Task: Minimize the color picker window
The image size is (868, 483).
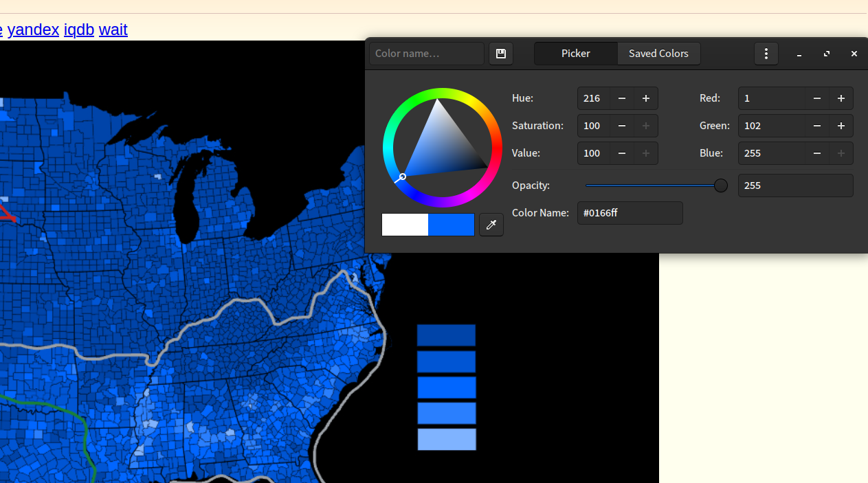Action: point(799,54)
